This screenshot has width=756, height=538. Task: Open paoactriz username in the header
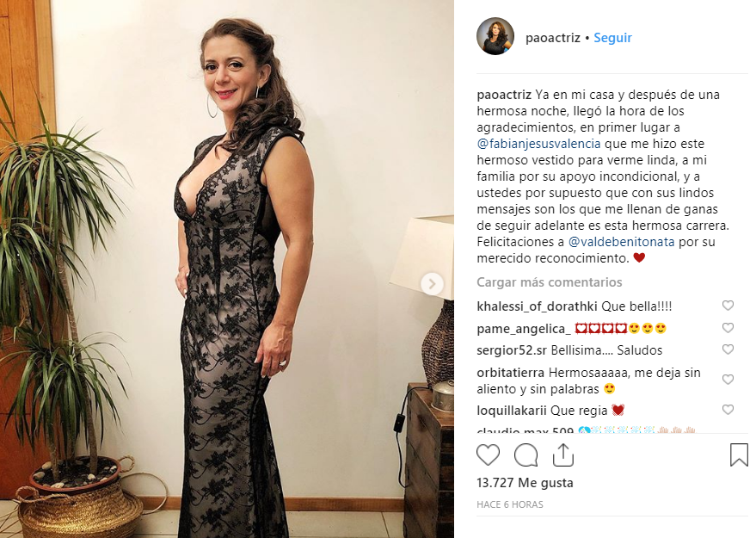coord(553,38)
